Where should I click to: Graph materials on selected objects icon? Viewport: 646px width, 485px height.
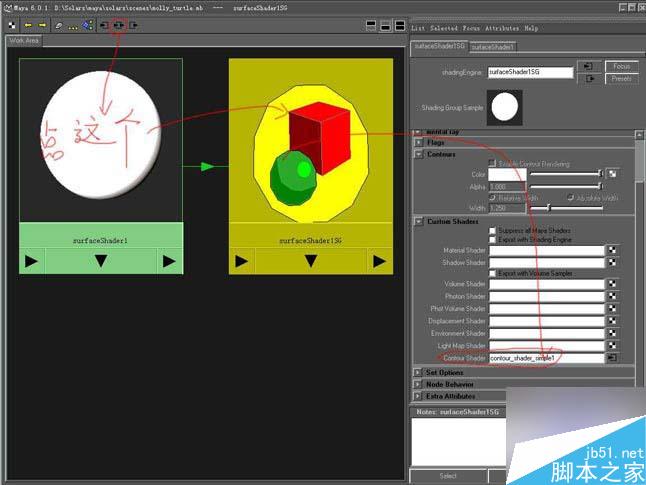pos(87,26)
